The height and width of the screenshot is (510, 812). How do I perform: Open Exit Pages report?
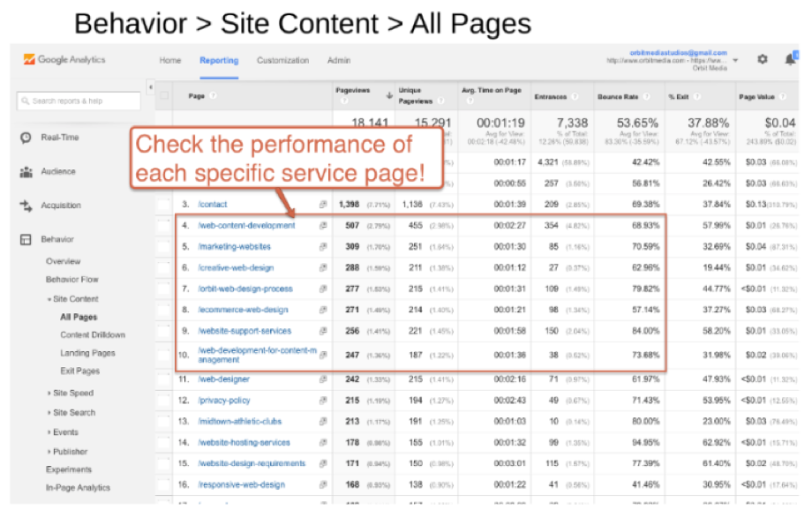pos(79,371)
